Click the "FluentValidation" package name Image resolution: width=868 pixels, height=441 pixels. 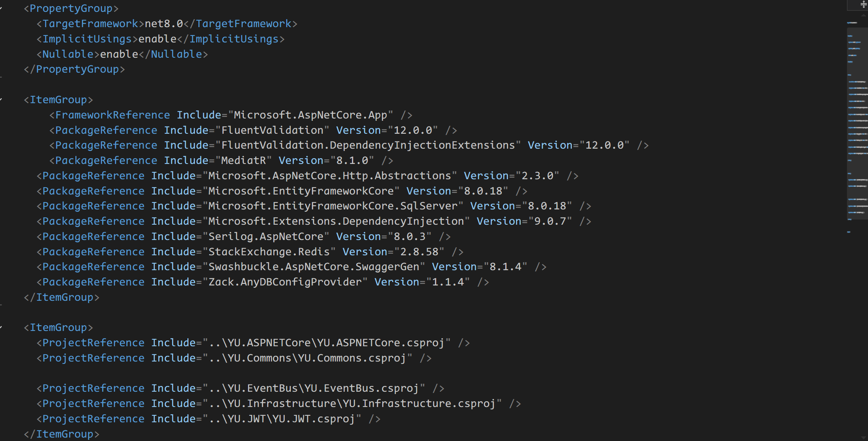pos(272,130)
